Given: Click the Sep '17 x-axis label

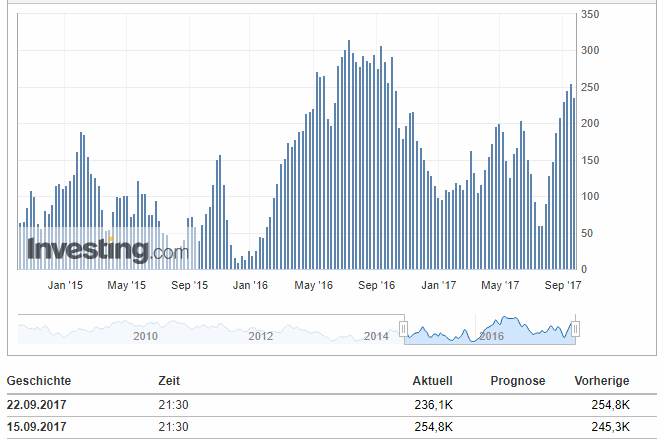Looking at the screenshot, I should 563,286.
